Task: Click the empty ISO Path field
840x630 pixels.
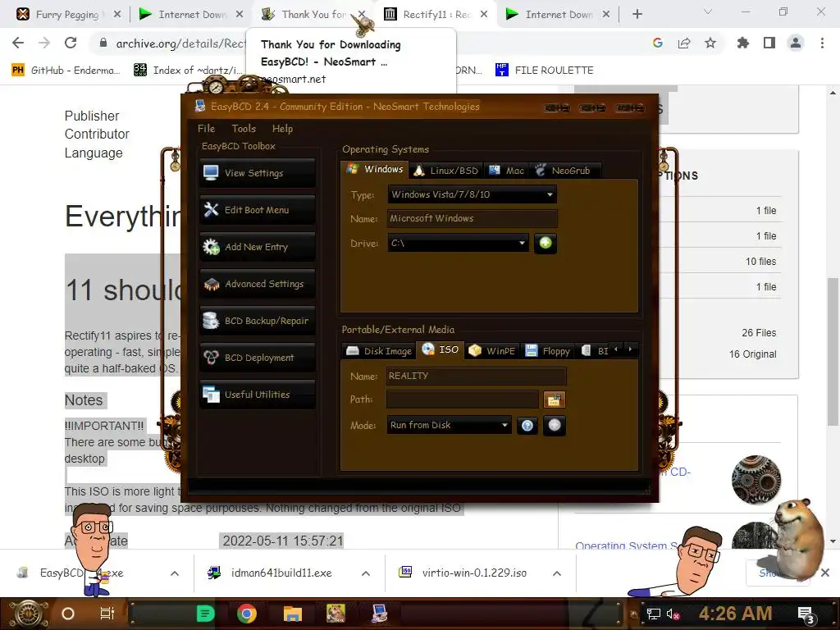Action: (x=463, y=399)
